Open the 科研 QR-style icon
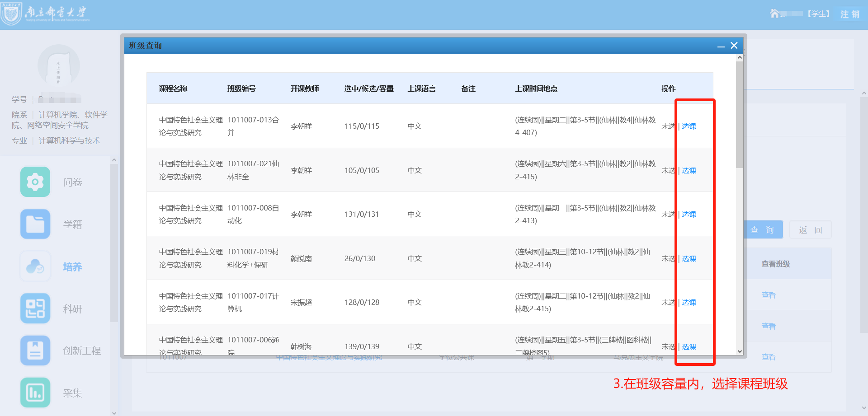This screenshot has width=868, height=416. click(35, 308)
